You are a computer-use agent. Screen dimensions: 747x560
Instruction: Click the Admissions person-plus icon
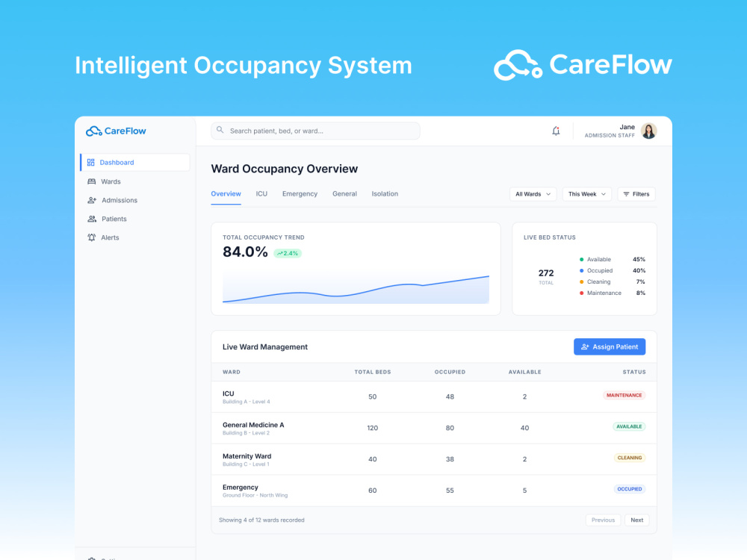[91, 200]
